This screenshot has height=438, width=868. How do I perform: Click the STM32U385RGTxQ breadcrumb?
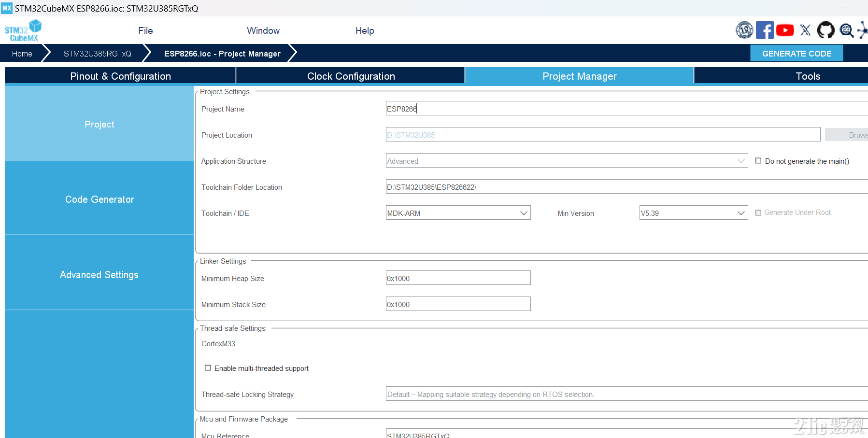coord(97,54)
